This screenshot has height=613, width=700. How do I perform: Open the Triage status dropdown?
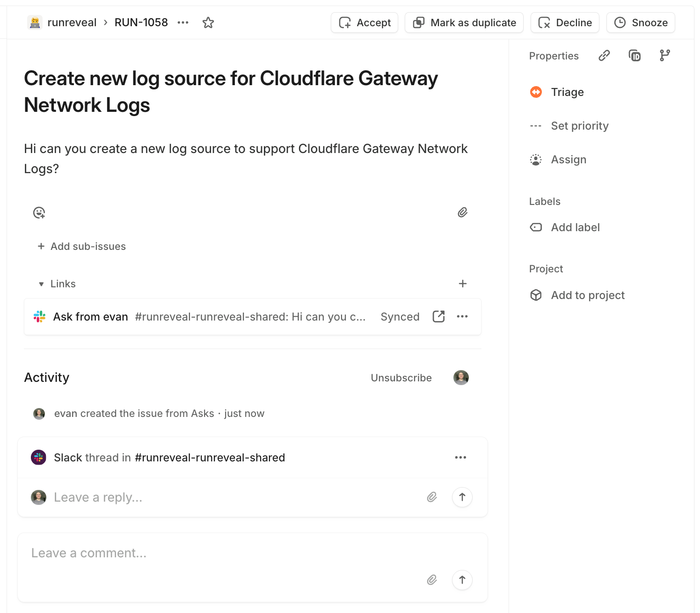tap(567, 92)
